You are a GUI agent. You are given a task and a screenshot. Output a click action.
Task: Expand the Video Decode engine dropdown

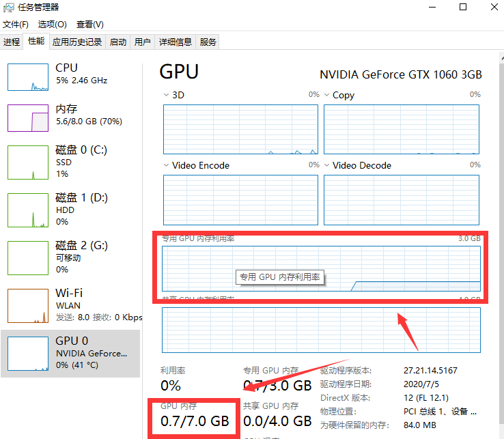click(x=327, y=165)
